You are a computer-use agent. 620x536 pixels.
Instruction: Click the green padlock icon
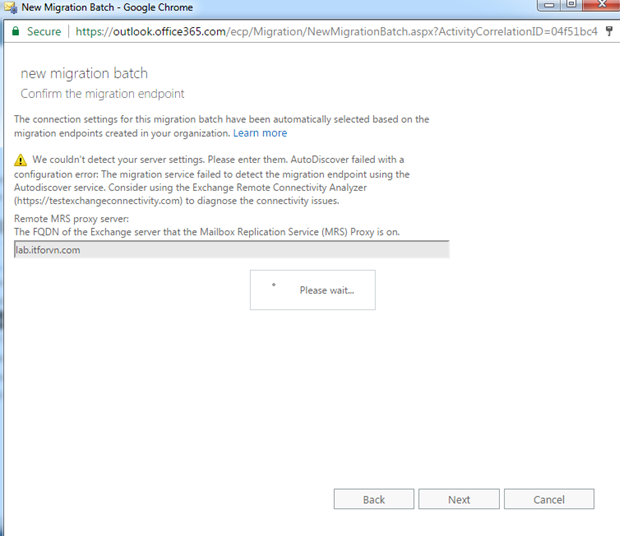point(15,31)
